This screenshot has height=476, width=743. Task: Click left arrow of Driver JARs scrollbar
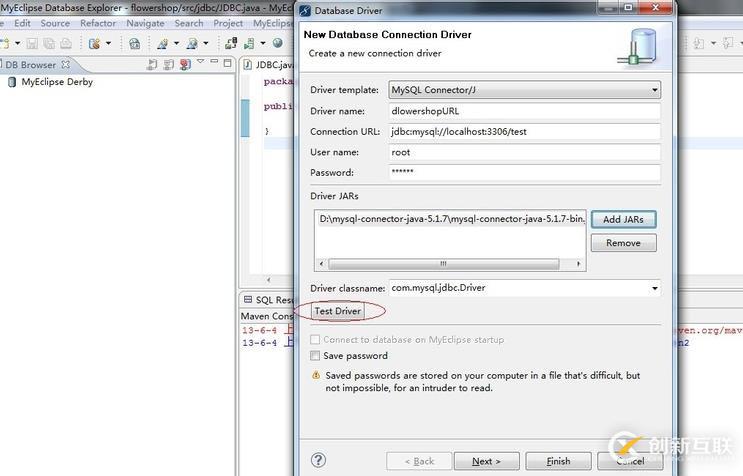pyautogui.click(x=322, y=264)
